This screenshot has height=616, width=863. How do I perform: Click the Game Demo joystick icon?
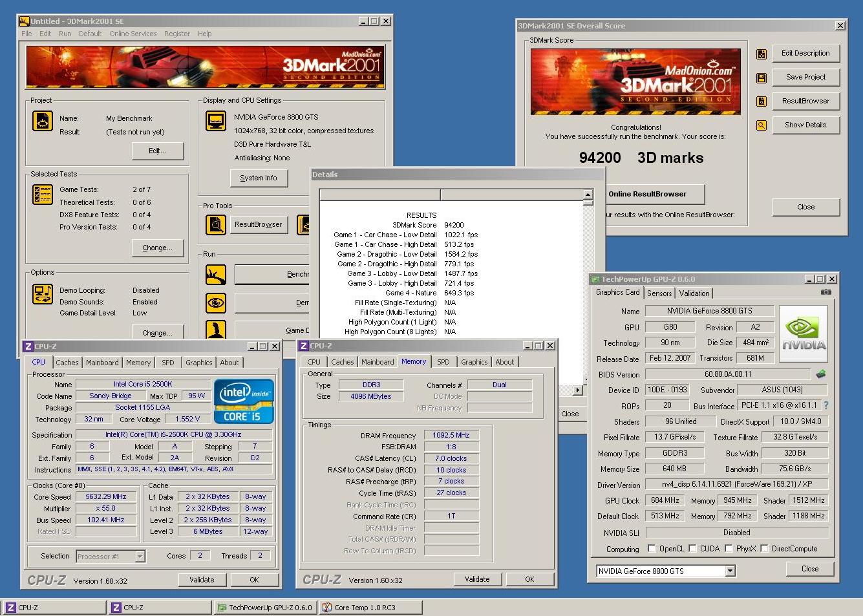pos(216,329)
